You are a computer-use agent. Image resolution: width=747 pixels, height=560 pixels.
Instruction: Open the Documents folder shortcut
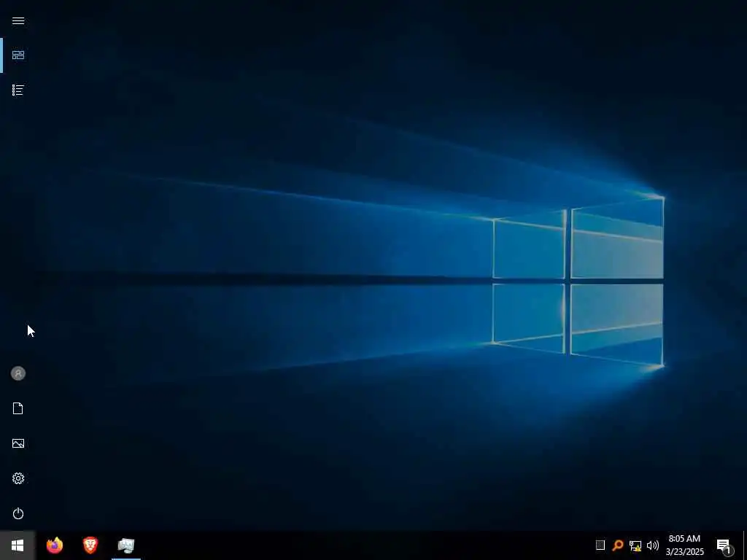coord(18,408)
